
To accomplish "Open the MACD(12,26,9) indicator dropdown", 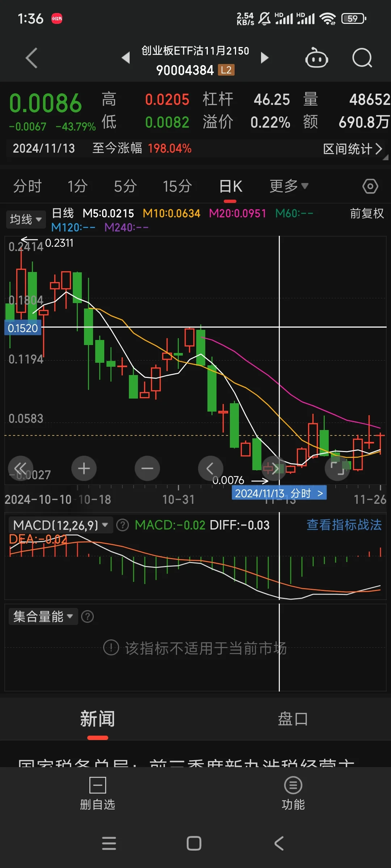I will (x=61, y=525).
